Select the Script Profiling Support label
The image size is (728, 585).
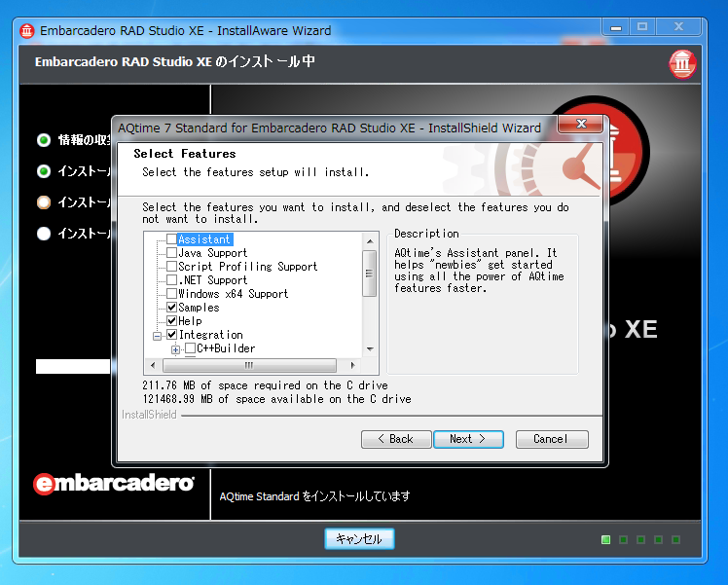(248, 267)
